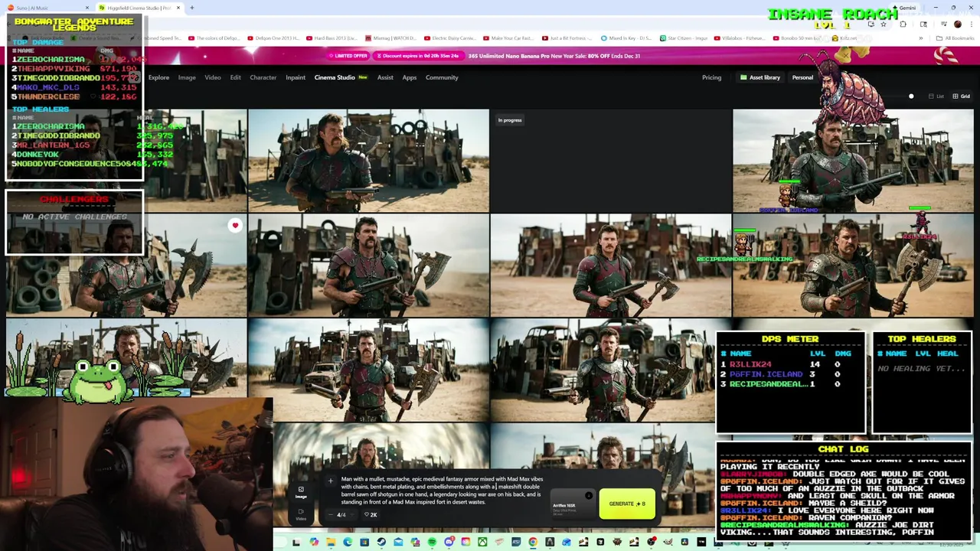980x551 pixels.
Task: Open the Gemini button in Chrome
Action: (x=903, y=8)
